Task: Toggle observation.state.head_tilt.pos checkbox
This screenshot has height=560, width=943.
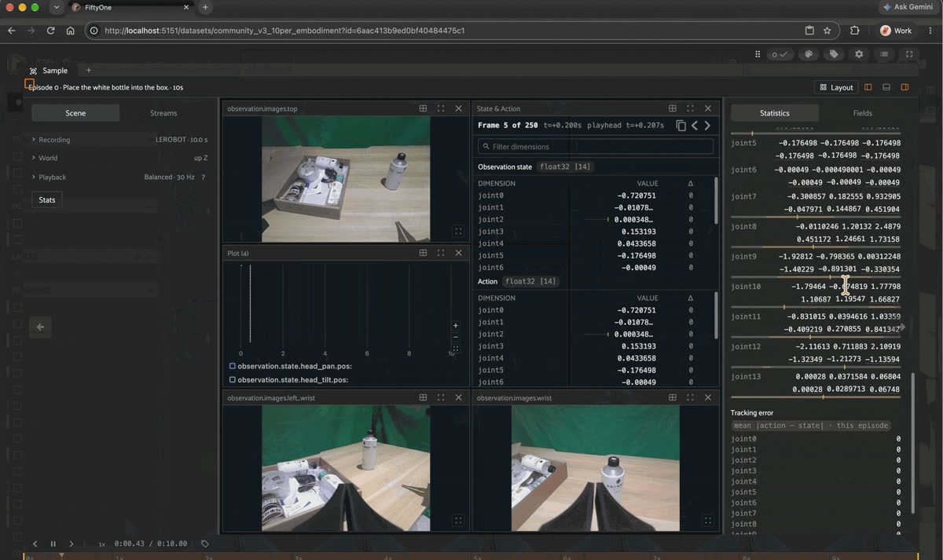Action: pos(233,379)
